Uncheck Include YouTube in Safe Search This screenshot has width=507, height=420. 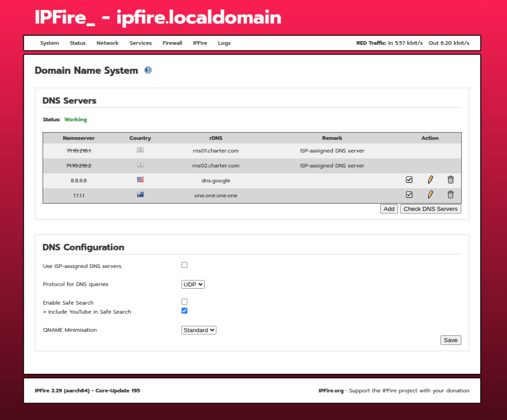pyautogui.click(x=184, y=311)
